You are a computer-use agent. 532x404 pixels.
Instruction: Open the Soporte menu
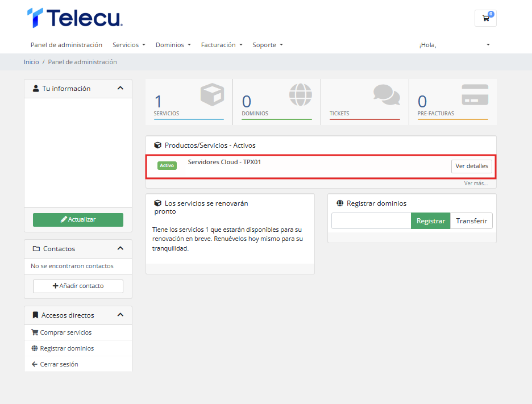coord(267,45)
